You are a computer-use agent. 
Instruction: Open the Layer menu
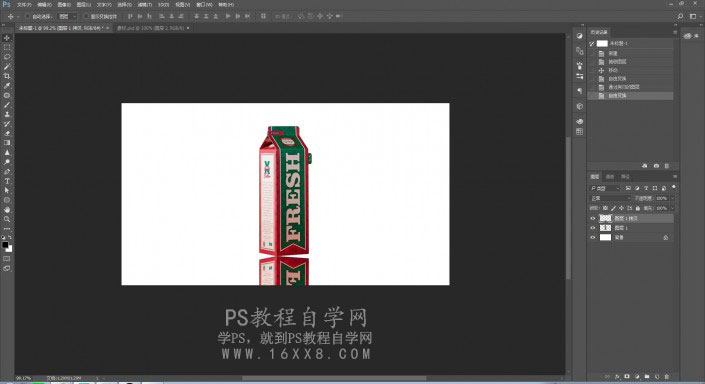84,4
